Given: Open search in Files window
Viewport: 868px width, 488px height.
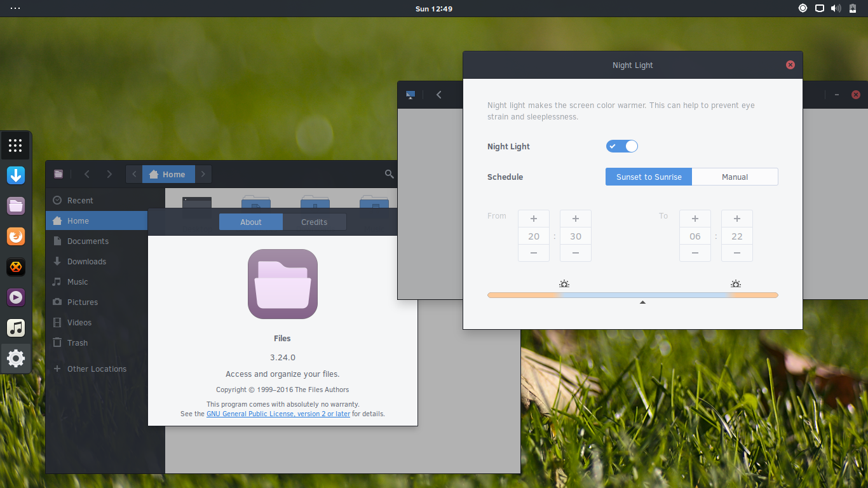Looking at the screenshot, I should (x=390, y=174).
